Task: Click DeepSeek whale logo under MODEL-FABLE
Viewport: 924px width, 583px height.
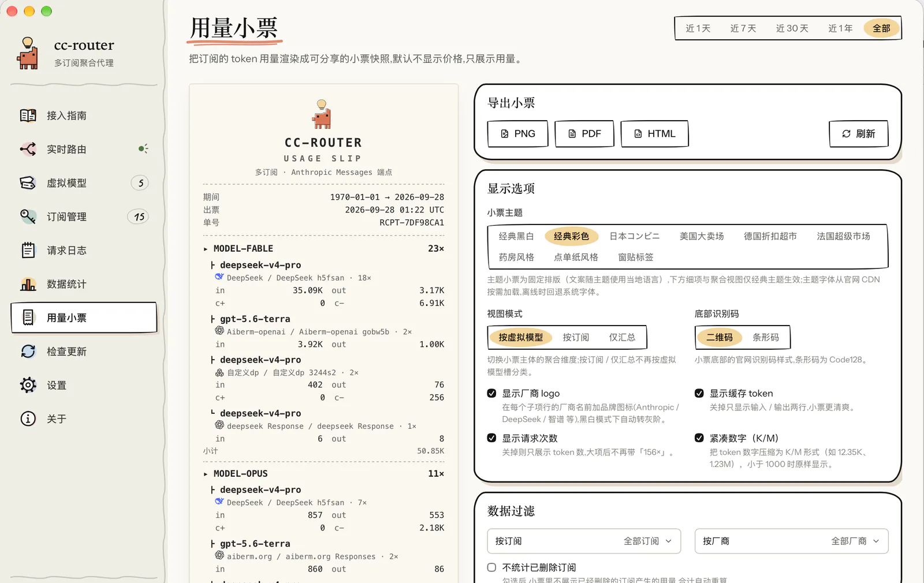Action: 219,277
